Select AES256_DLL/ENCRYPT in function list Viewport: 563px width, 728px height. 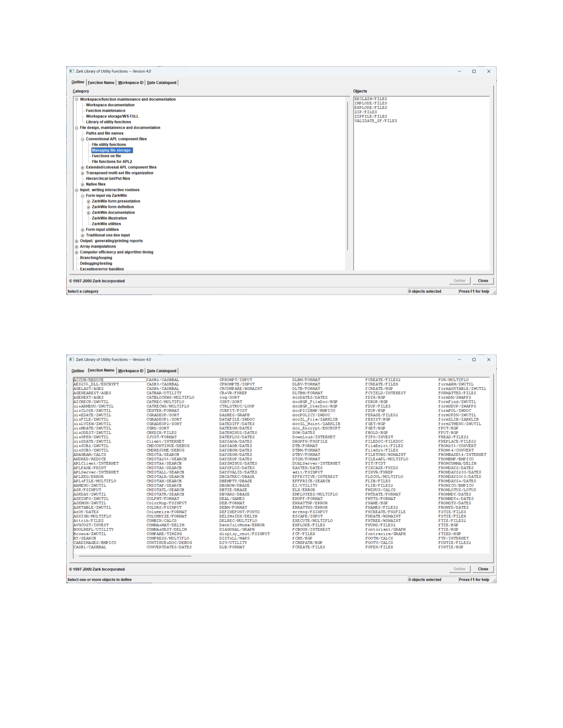tap(96, 384)
